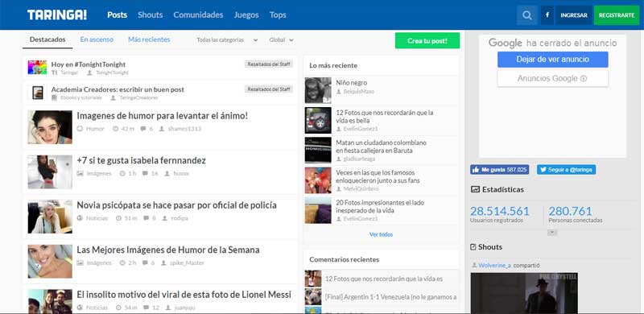Viewport: 644px width, 314px height.
Task: Click Seguir a @taringa Twitter button
Action: tap(566, 170)
